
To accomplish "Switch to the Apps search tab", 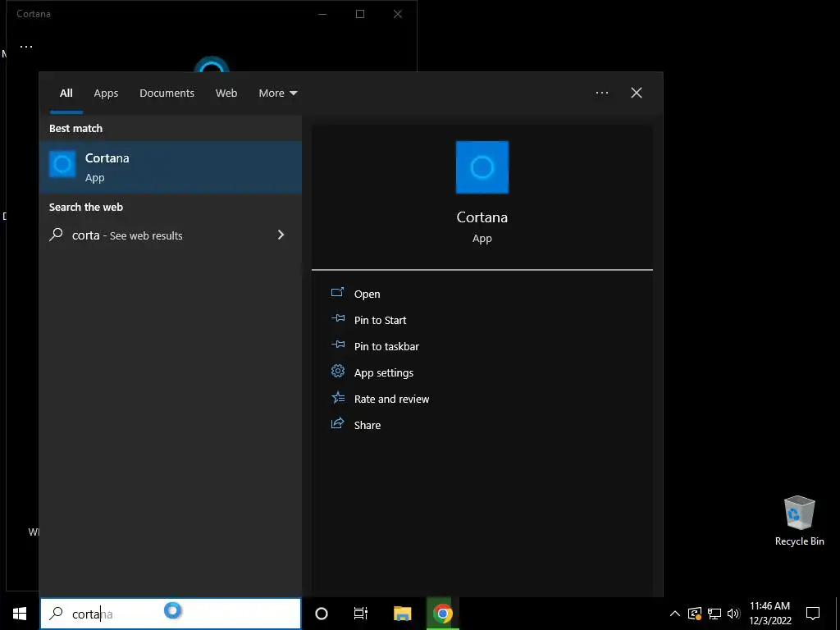I will 106,93.
